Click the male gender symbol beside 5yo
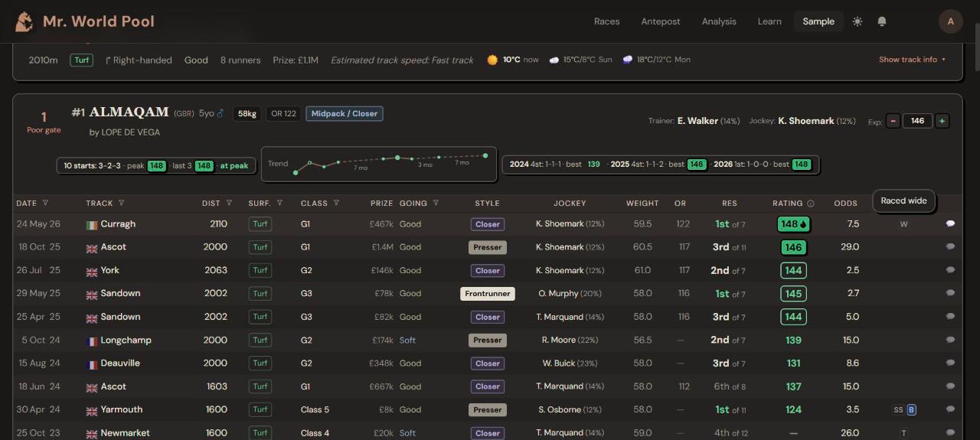Image resolution: width=980 pixels, height=440 pixels. (x=220, y=113)
